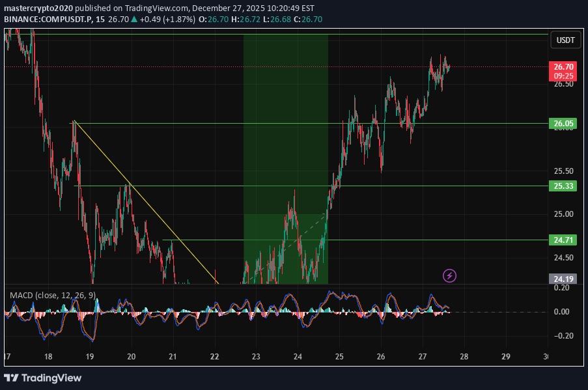This screenshot has height=390, width=588.
Task: Click the TradingView logo icon
Action: point(12,378)
